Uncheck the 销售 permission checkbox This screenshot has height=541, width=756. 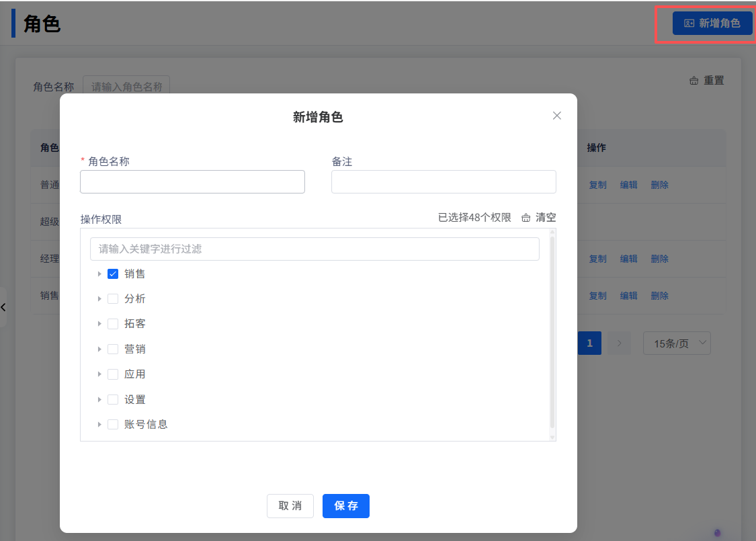[113, 274]
